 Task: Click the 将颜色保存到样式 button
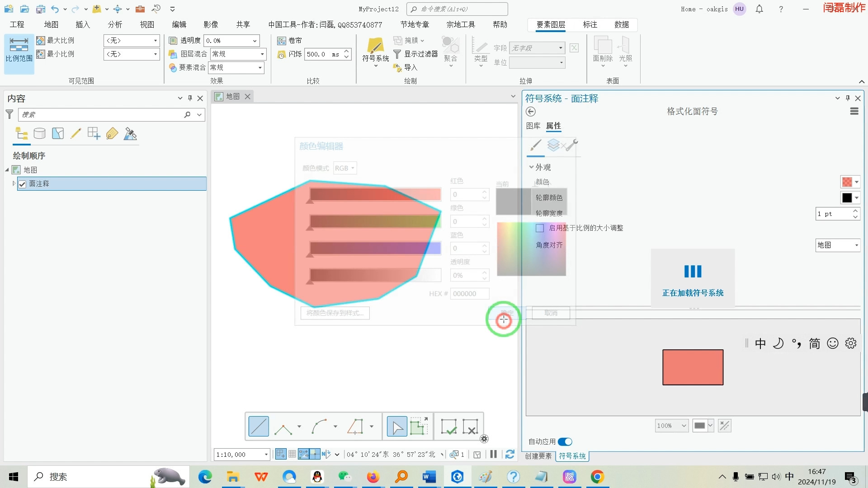[x=335, y=313]
